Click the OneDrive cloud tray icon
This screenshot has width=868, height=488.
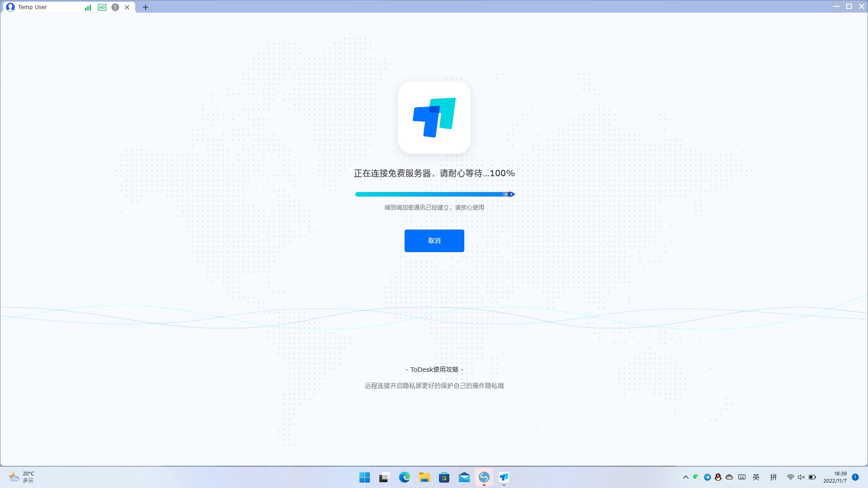coord(729,477)
